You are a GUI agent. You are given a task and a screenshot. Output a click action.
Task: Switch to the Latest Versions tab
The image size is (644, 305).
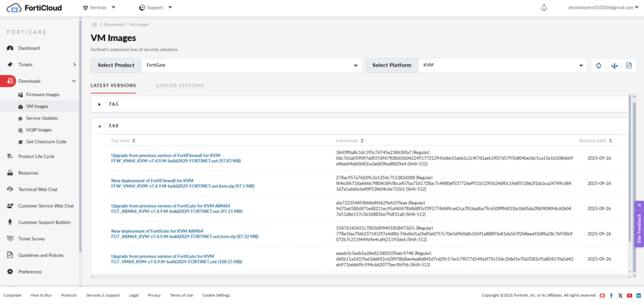(113, 86)
